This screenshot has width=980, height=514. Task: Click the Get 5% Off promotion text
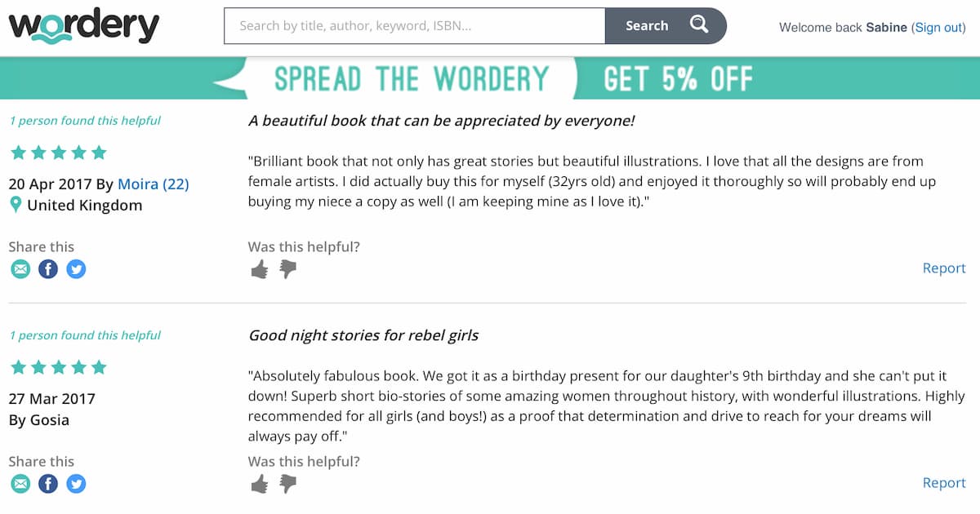(678, 79)
